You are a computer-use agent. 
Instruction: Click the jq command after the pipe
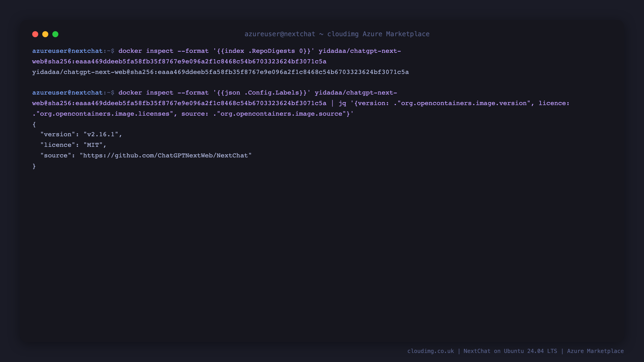[x=342, y=103]
